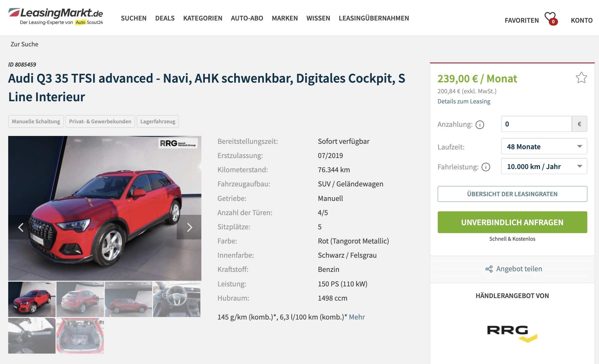Select the rear-view car thumbnail
The height and width of the screenshot is (364, 599).
pyautogui.click(x=80, y=299)
